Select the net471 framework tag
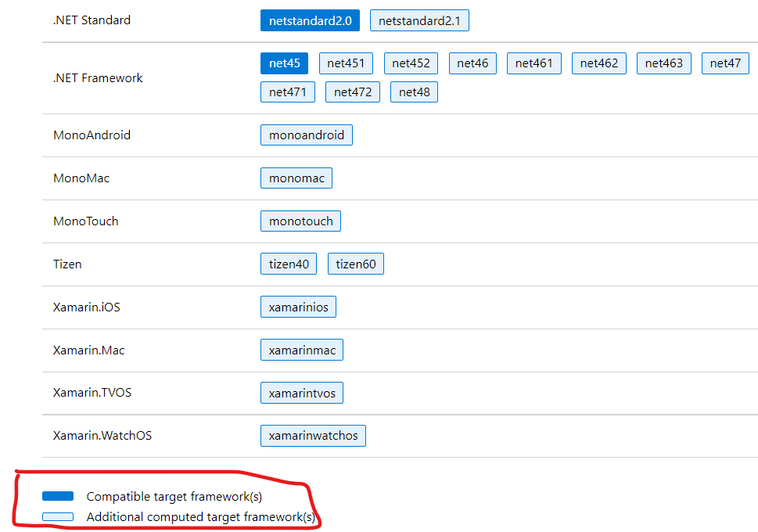The image size is (758, 532). tap(287, 92)
